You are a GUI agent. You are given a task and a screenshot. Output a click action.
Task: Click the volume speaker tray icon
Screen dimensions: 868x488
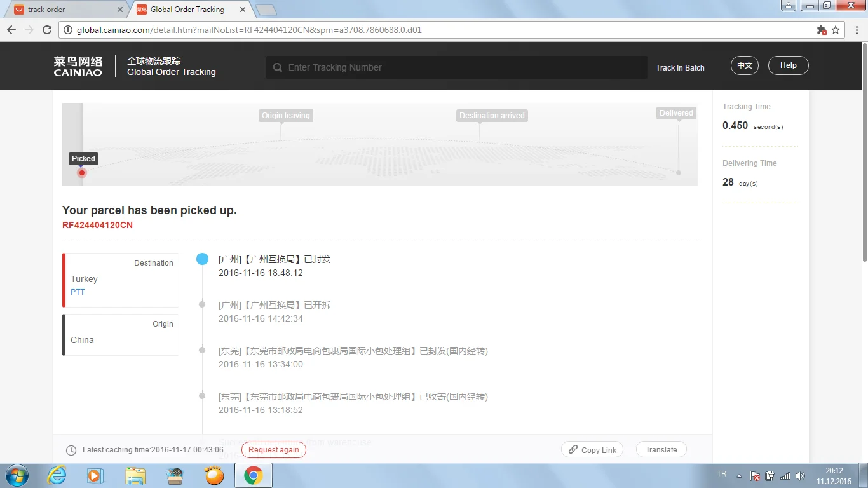(x=800, y=475)
